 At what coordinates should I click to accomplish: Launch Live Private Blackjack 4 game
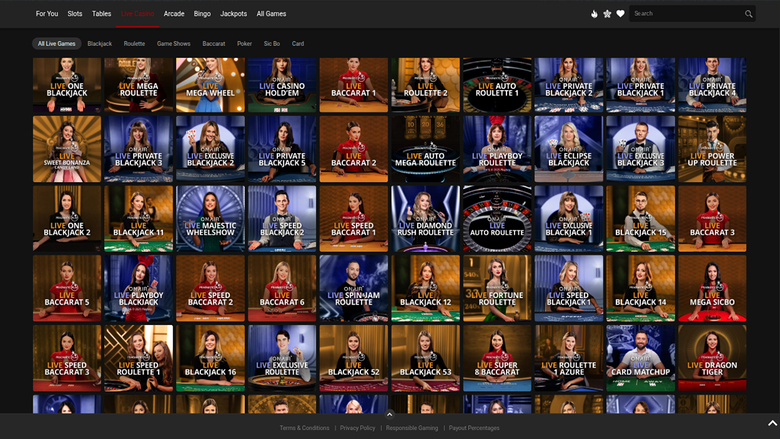point(712,85)
